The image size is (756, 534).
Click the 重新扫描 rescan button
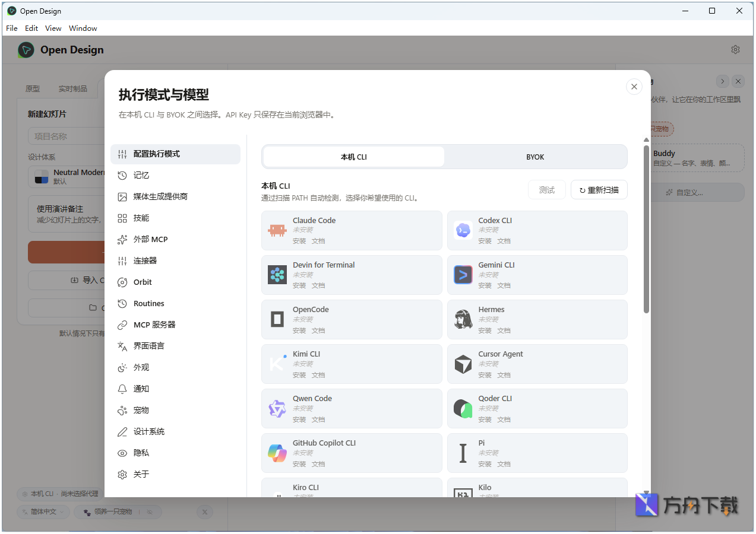tap(599, 190)
